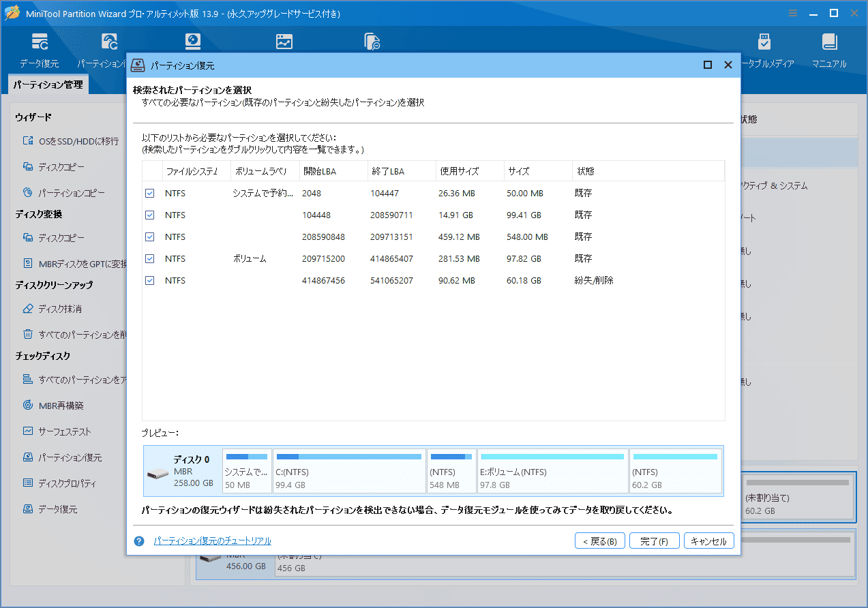Screen dimensions: 868x608
Task: Sort by ボリュームラベル column header
Action: 265,171
